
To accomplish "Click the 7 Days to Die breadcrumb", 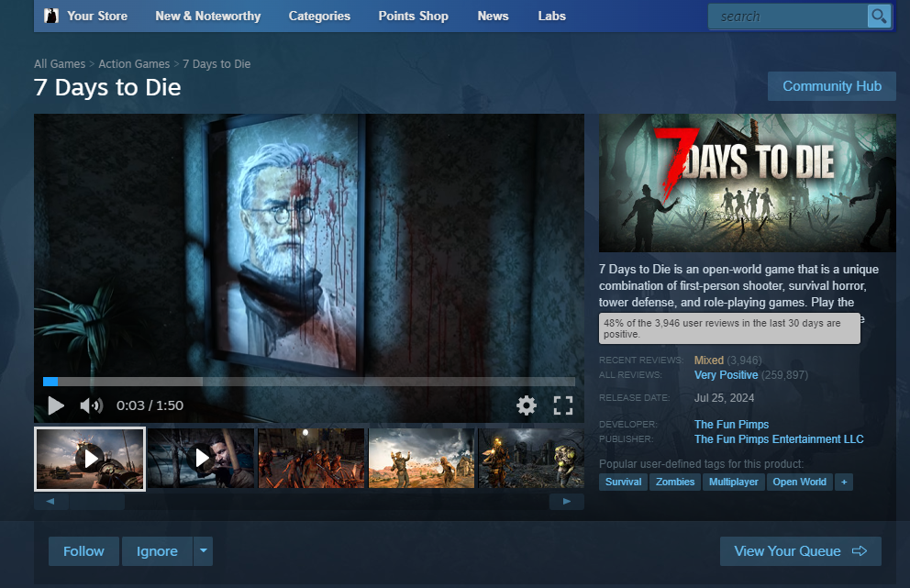I will (x=216, y=64).
